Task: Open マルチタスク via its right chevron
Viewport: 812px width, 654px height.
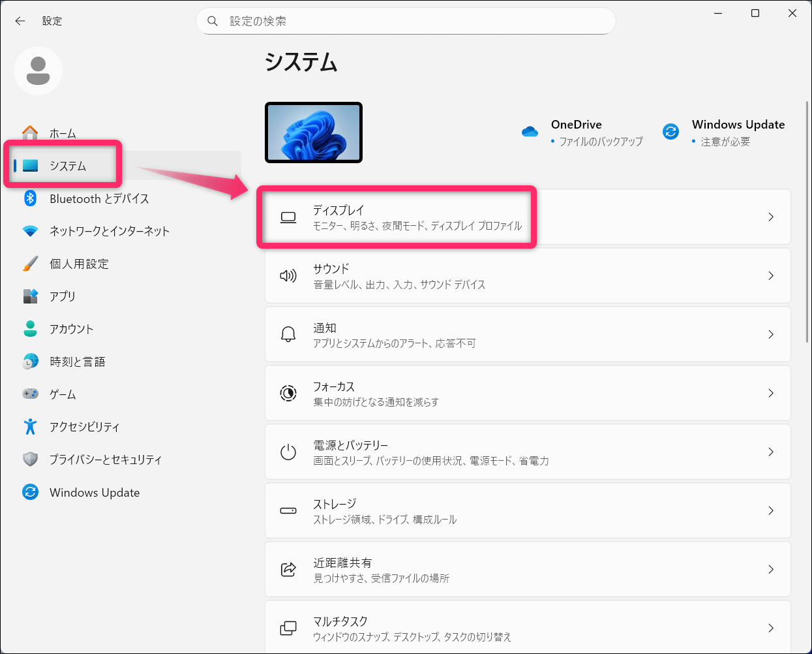Action: point(770,629)
